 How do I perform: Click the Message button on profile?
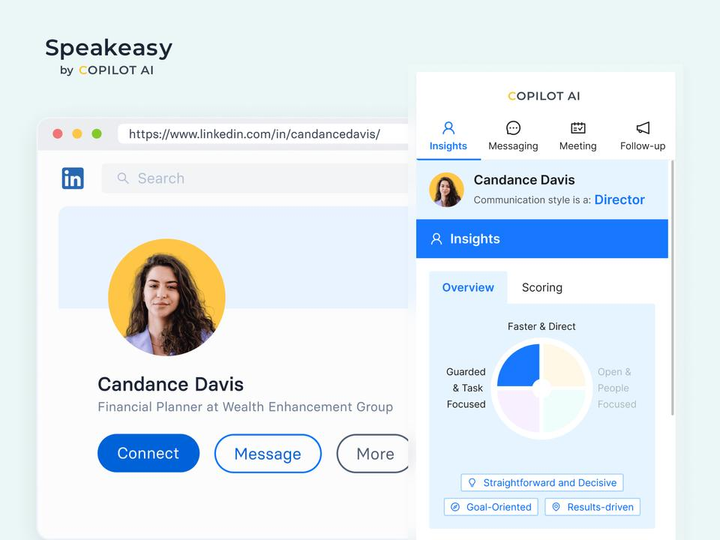coord(268,454)
